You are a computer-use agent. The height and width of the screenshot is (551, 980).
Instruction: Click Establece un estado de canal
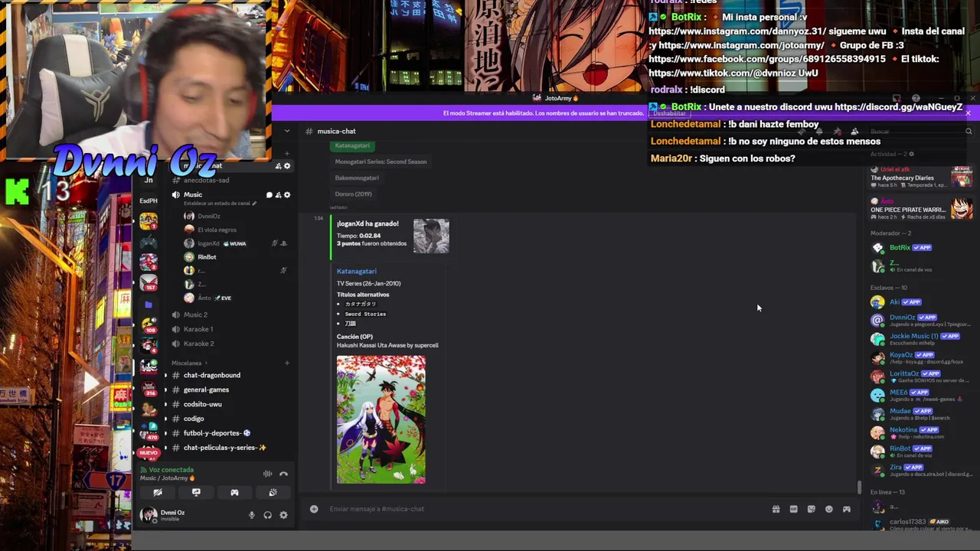(217, 204)
